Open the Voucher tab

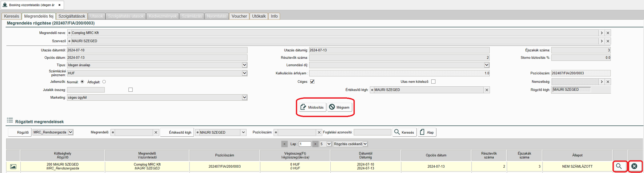tap(239, 16)
